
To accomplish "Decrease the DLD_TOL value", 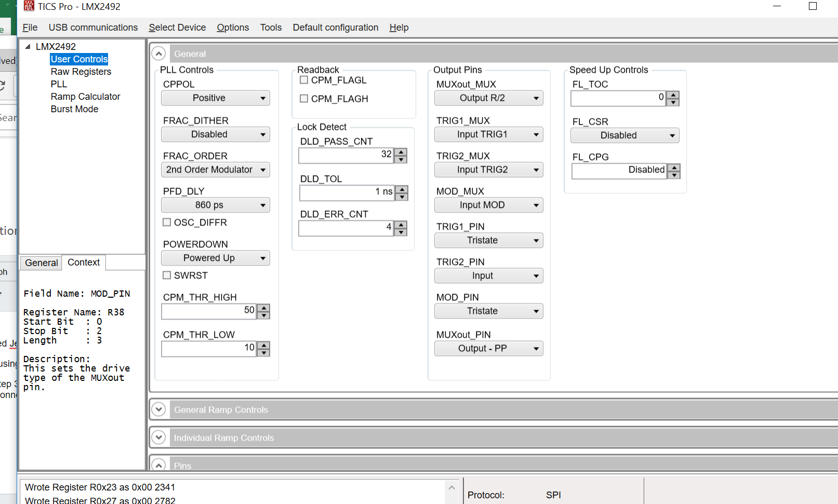I will (402, 197).
